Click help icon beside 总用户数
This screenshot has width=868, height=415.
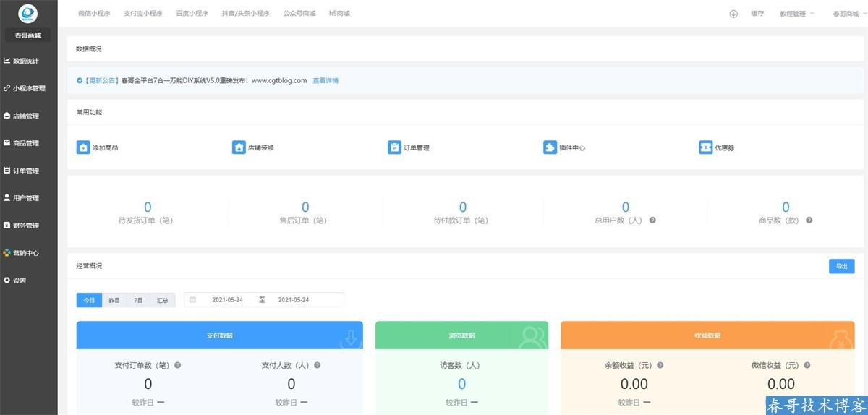pyautogui.click(x=652, y=221)
